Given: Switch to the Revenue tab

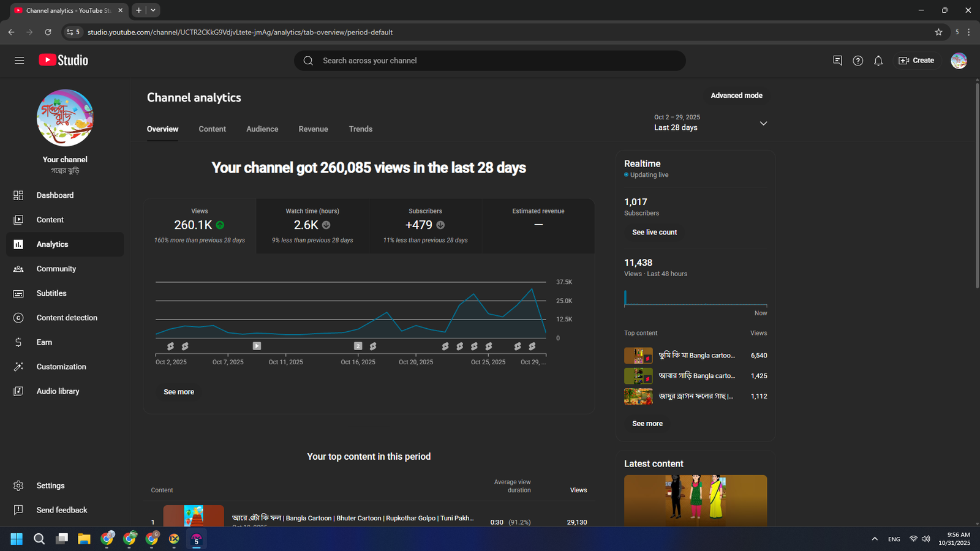Looking at the screenshot, I should pos(313,129).
